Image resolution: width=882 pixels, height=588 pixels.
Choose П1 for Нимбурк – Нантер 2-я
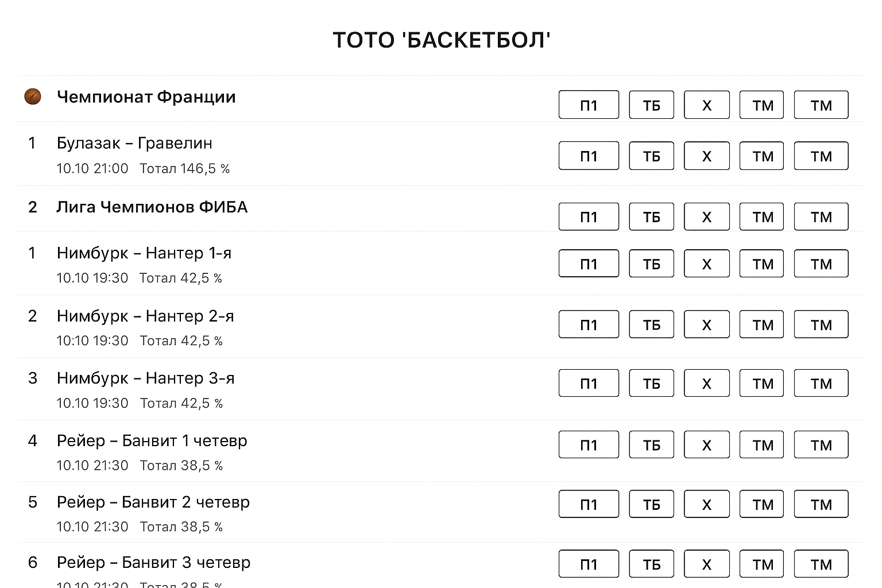pos(589,325)
